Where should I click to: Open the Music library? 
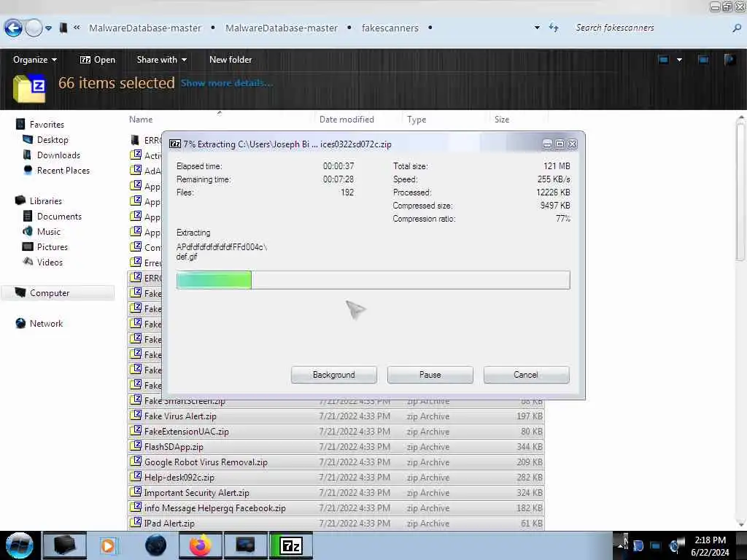coord(49,231)
